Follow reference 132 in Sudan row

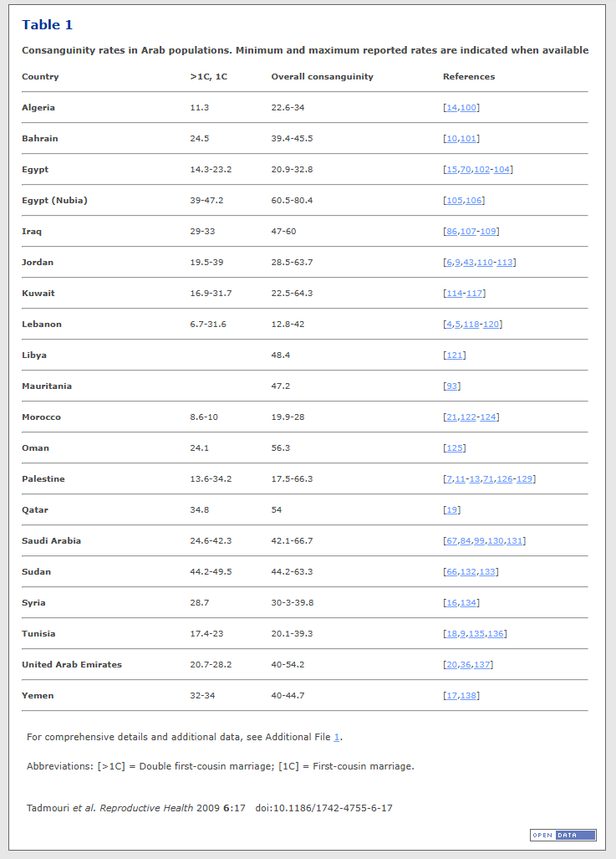(x=468, y=572)
